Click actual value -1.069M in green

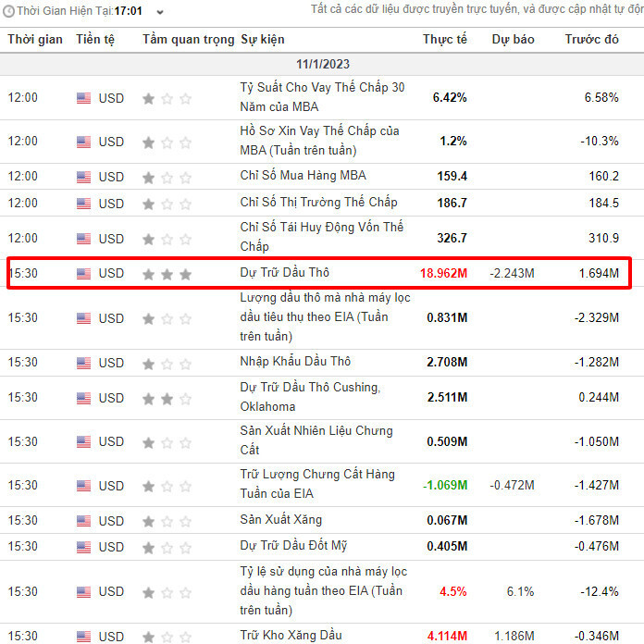[445, 485]
